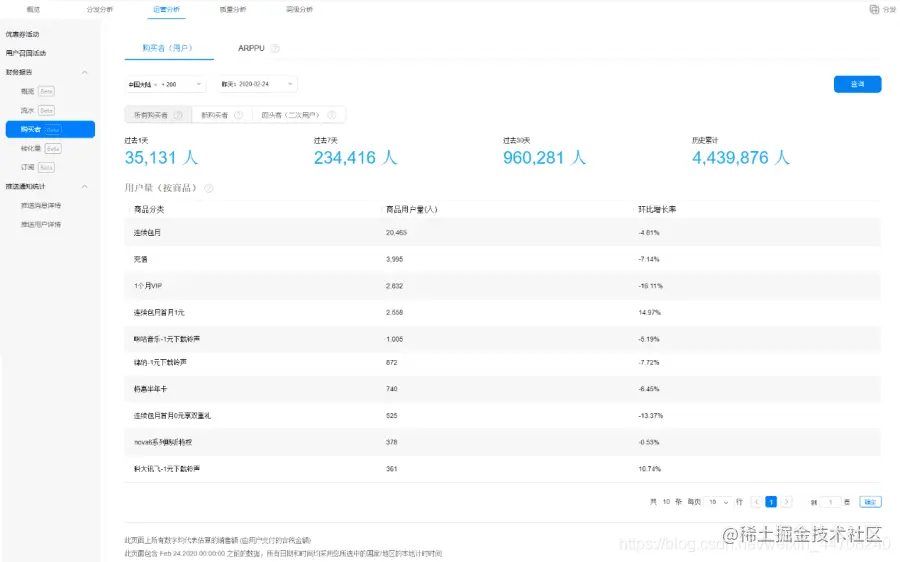
Task: Open the 概览 Beta sidebar item
Action: click(37, 91)
